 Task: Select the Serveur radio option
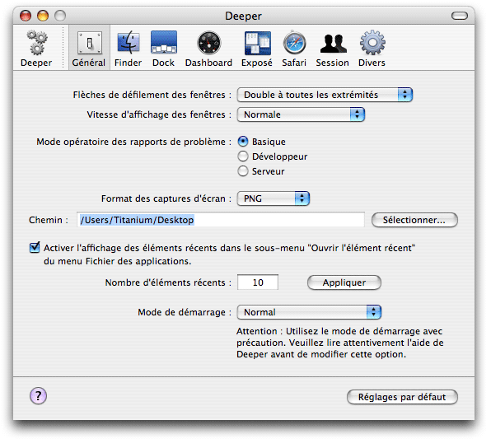point(243,171)
